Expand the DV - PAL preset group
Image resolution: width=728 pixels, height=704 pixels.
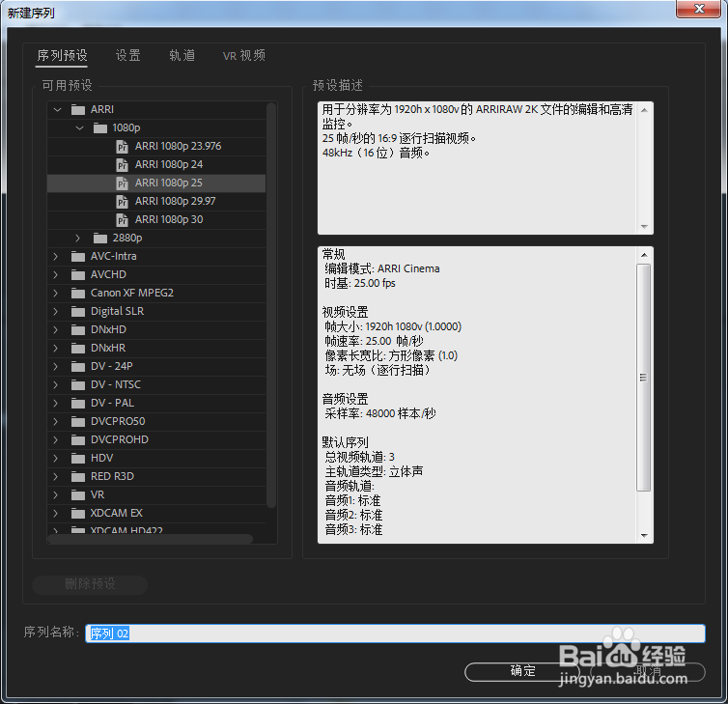click(x=56, y=403)
